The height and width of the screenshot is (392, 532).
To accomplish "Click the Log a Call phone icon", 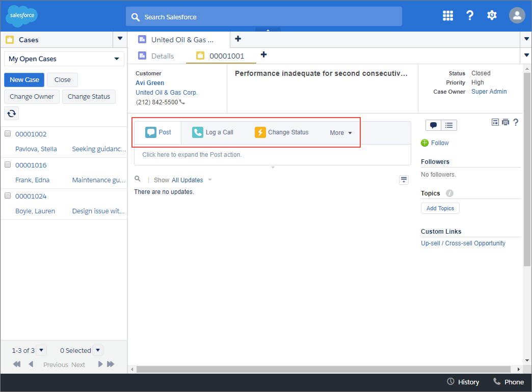I will click(198, 132).
